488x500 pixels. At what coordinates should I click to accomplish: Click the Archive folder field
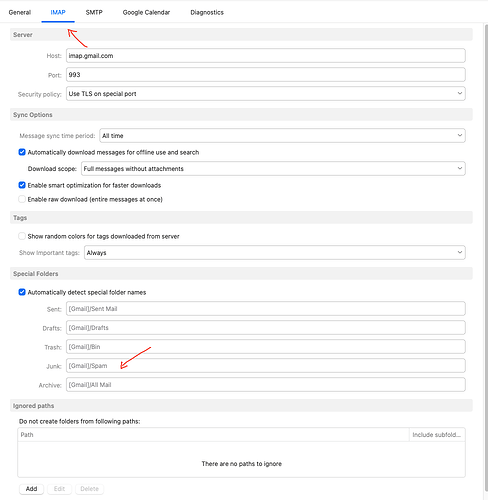coord(266,385)
